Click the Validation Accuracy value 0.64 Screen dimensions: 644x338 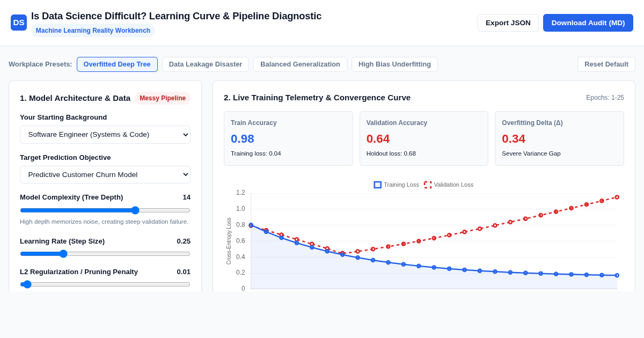pos(378,139)
